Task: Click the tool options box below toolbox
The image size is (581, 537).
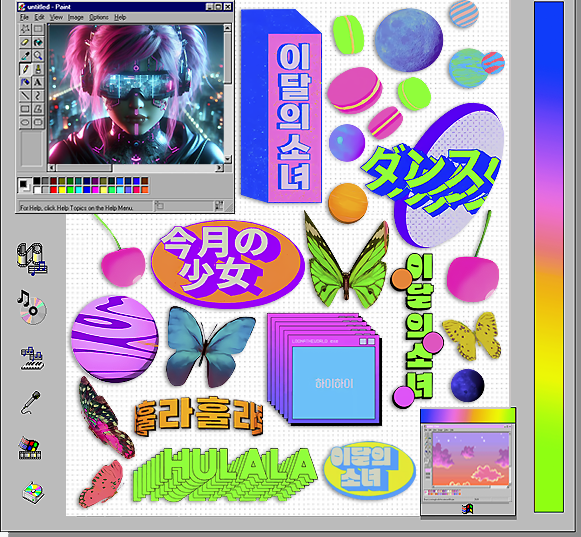Action: (31, 149)
